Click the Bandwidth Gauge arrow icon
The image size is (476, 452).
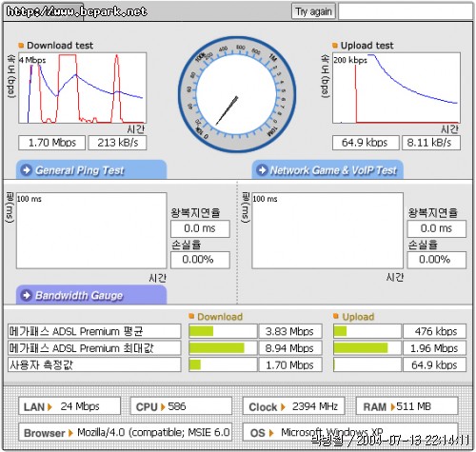point(27,295)
